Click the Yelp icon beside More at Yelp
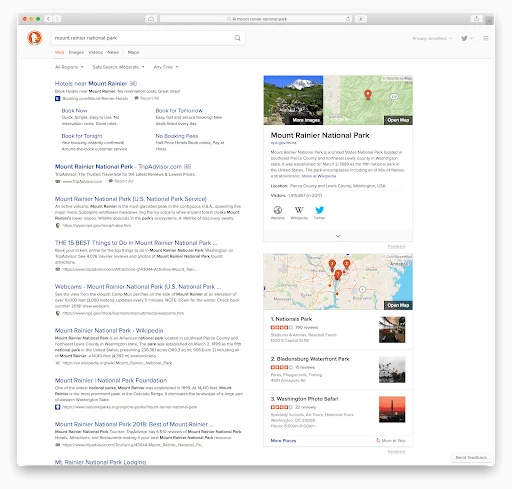The image size is (512, 489). 378,440
